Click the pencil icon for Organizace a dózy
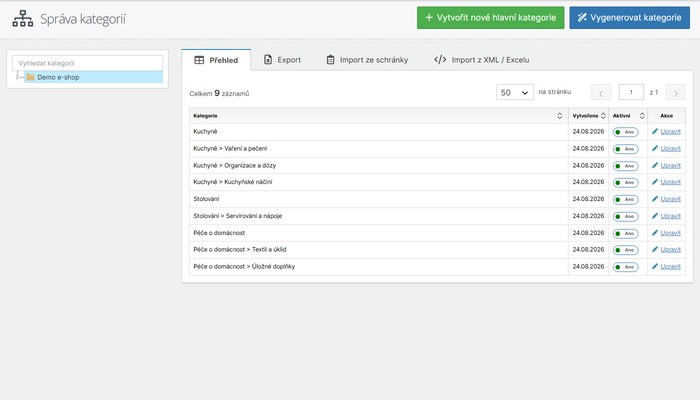The image size is (700, 400). (655, 165)
